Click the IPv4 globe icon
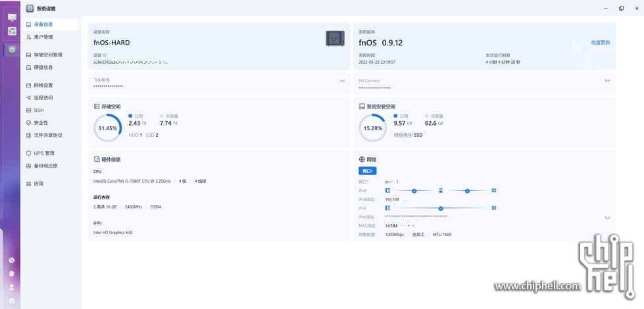644x309 pixels. click(493, 191)
